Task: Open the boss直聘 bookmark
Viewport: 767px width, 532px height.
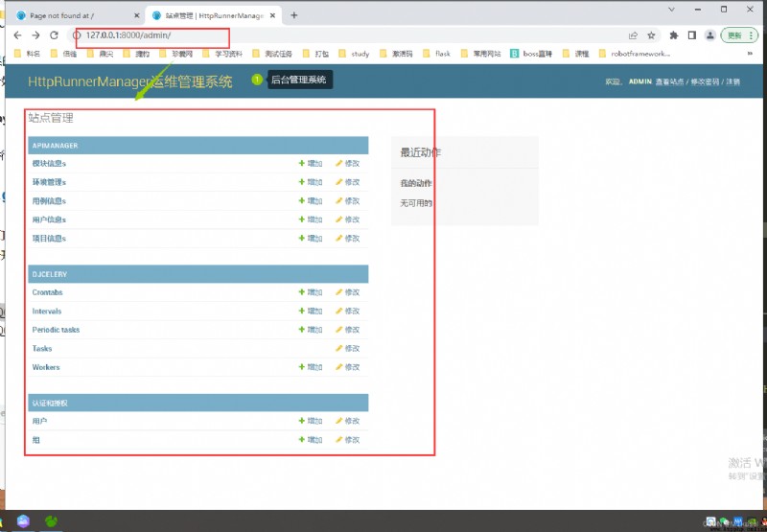Action: point(531,54)
